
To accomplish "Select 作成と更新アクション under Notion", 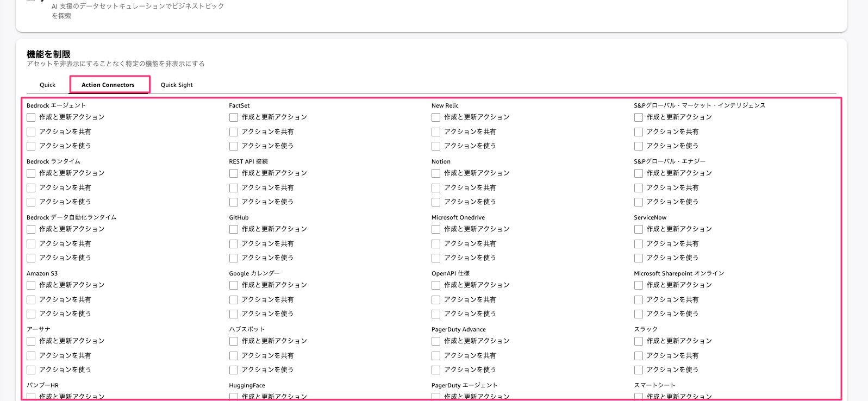I will coord(436,173).
